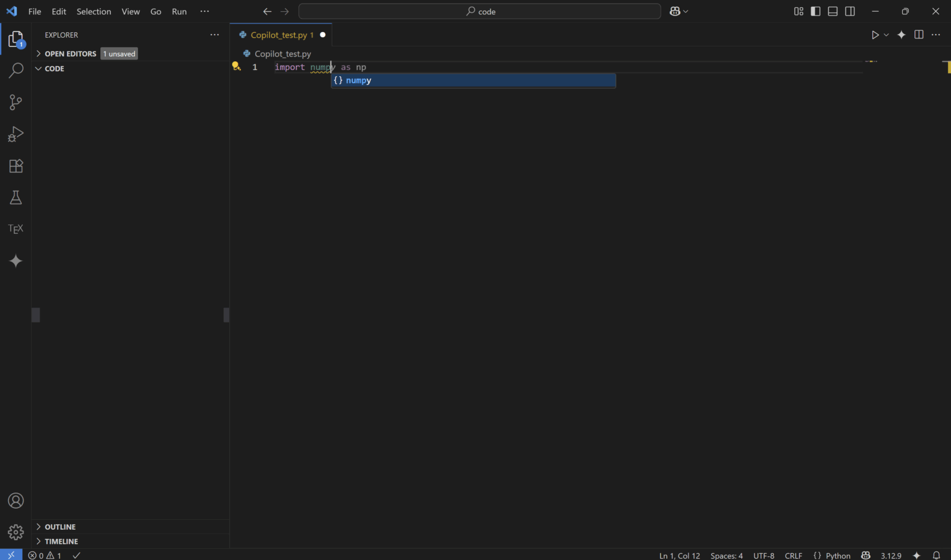Screen dimensions: 951x560
Task: Open the Testing beaker panel
Action: click(x=15, y=197)
